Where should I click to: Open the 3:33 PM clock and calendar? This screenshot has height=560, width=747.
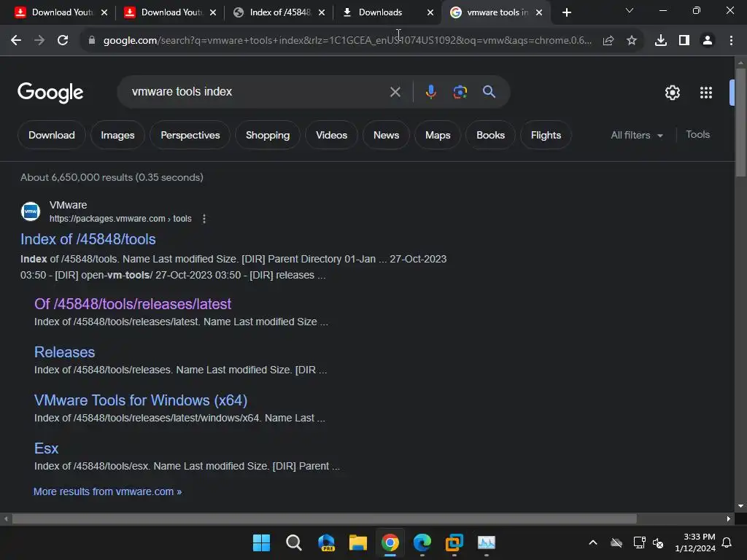click(x=695, y=542)
